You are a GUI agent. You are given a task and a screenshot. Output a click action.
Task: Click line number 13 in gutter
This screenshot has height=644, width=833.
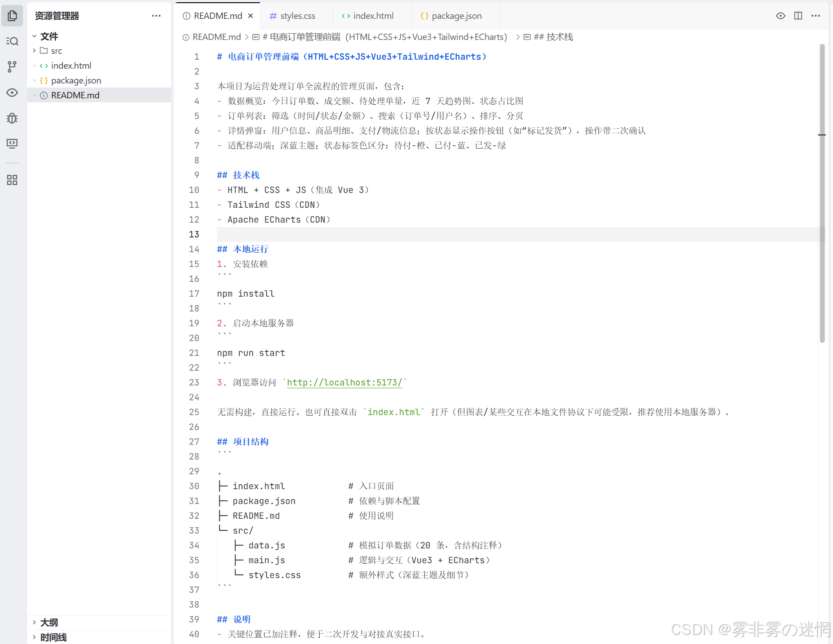click(x=194, y=234)
